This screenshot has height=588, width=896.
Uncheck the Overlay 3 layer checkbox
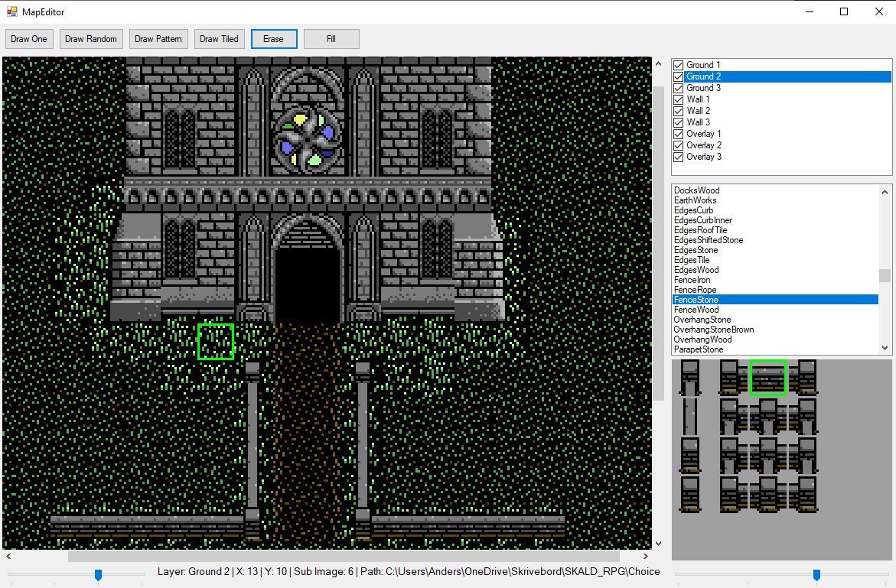coord(678,157)
